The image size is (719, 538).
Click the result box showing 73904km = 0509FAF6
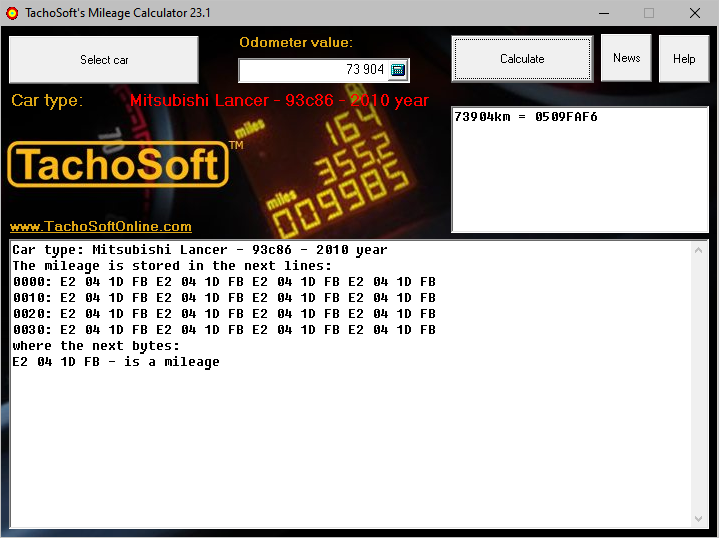[x=580, y=168]
